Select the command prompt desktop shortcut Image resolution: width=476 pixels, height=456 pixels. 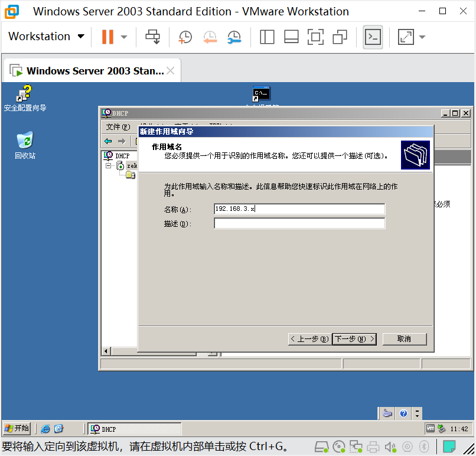tap(262, 95)
